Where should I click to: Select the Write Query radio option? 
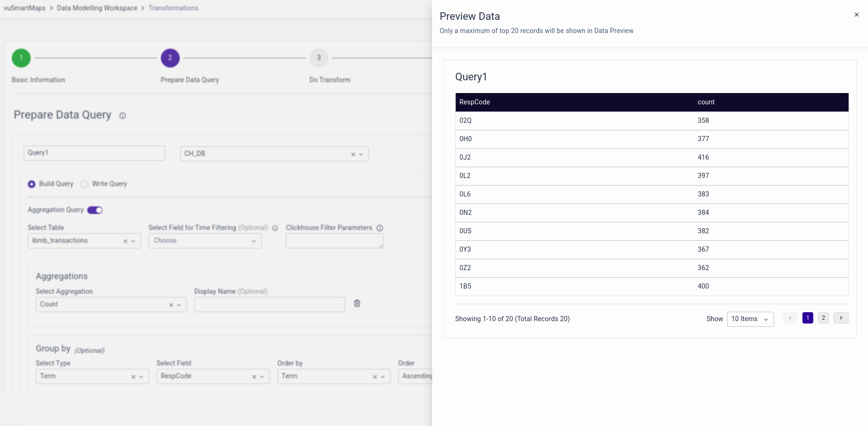pyautogui.click(x=84, y=184)
